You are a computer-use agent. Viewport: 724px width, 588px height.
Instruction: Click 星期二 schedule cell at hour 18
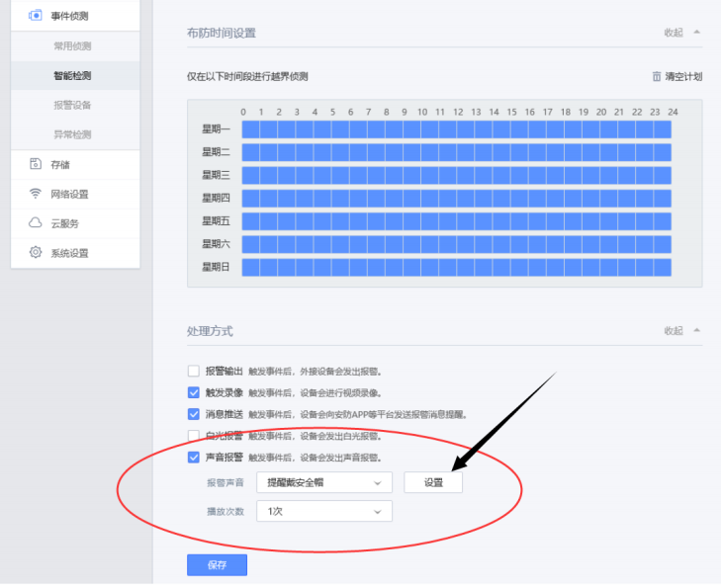click(575, 153)
